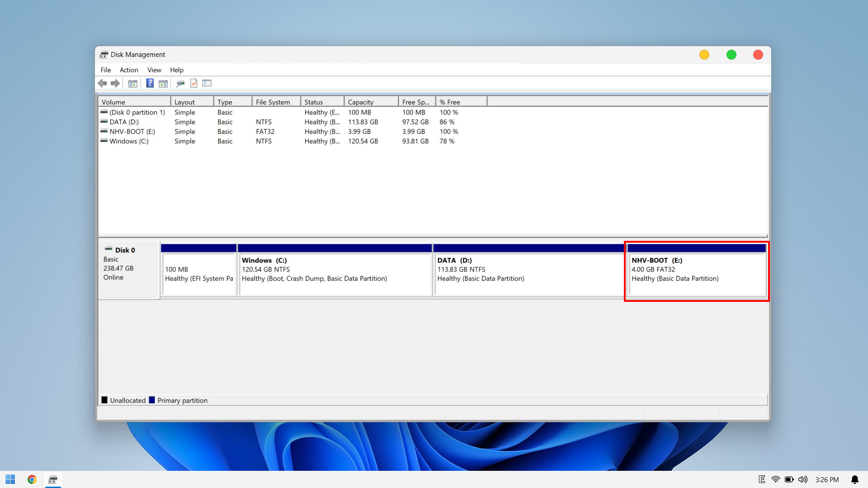Click the blue Help question mark icon
Screen dimensions: 868x488
pyautogui.click(x=150, y=83)
